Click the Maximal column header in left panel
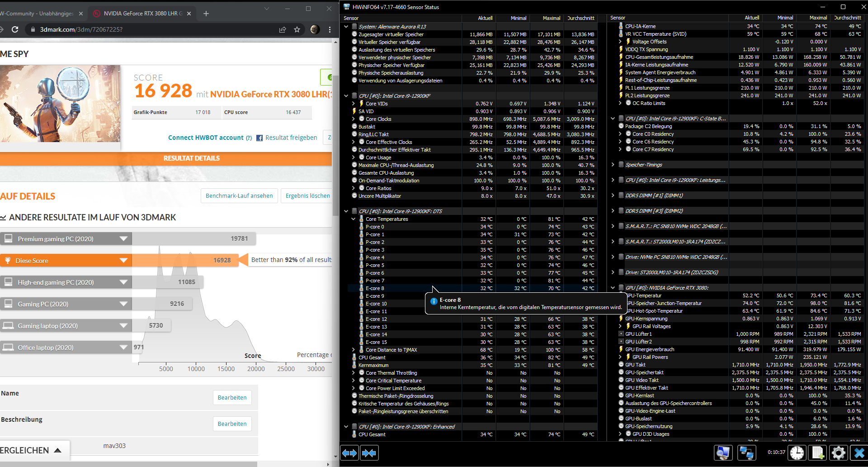This screenshot has height=467, width=868. coord(551,18)
